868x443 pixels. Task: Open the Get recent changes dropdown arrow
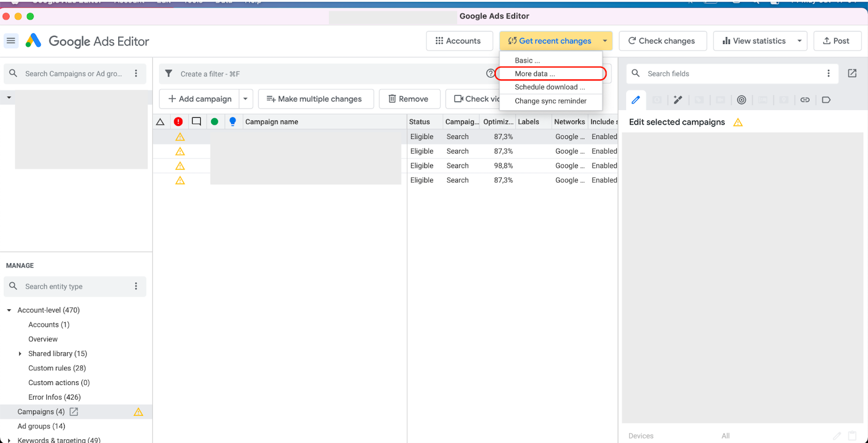[x=605, y=41]
